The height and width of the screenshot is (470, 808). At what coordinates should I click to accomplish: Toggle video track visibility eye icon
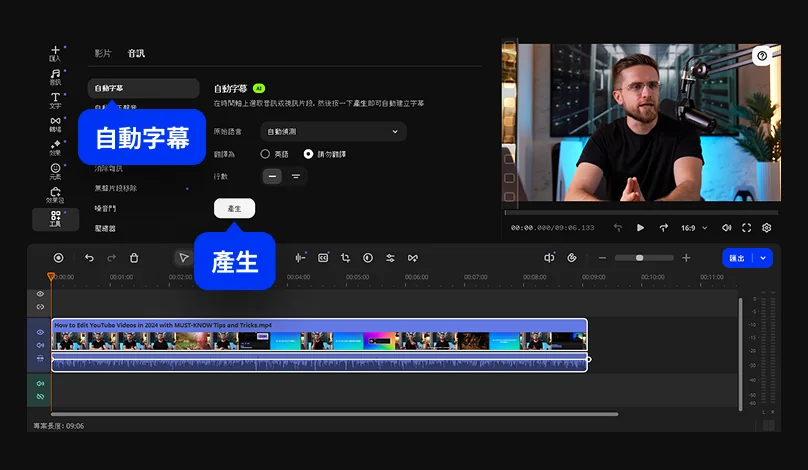click(x=40, y=332)
